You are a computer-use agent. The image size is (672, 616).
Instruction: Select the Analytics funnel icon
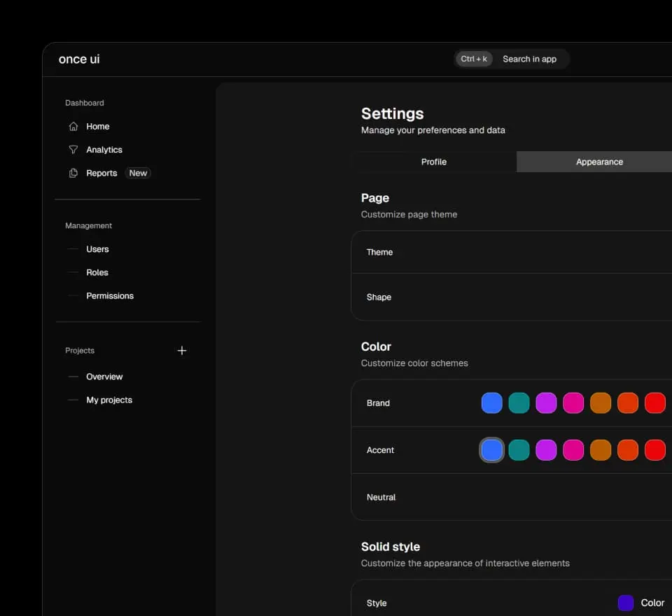point(73,149)
